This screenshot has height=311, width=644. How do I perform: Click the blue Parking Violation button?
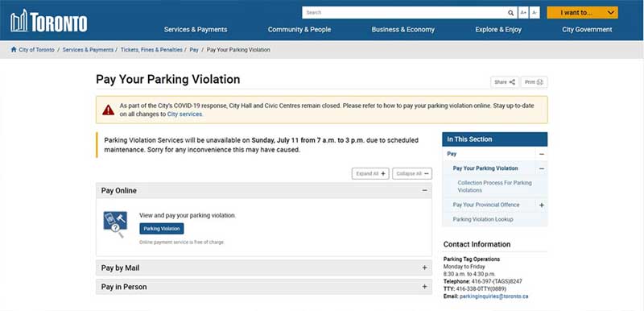click(162, 229)
